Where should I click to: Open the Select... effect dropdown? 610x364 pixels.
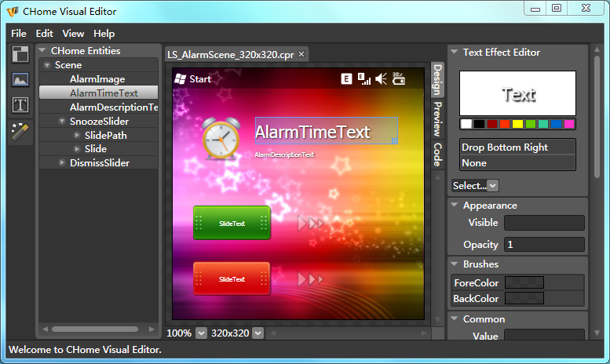[492, 186]
